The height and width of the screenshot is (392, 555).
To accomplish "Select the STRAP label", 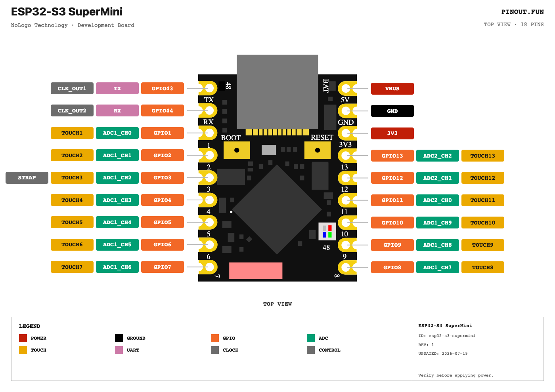I will [27, 178].
